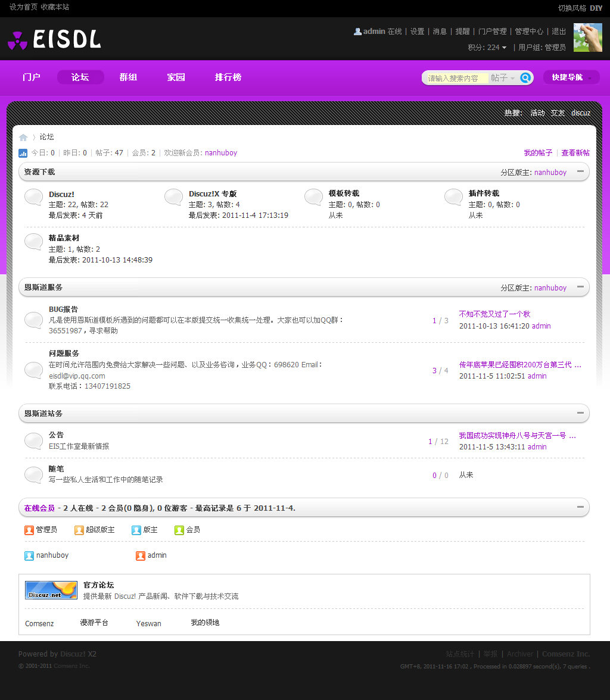This screenshot has height=700, width=610.
Task: Click the 精品素材 forum bubble icon
Action: [33, 242]
